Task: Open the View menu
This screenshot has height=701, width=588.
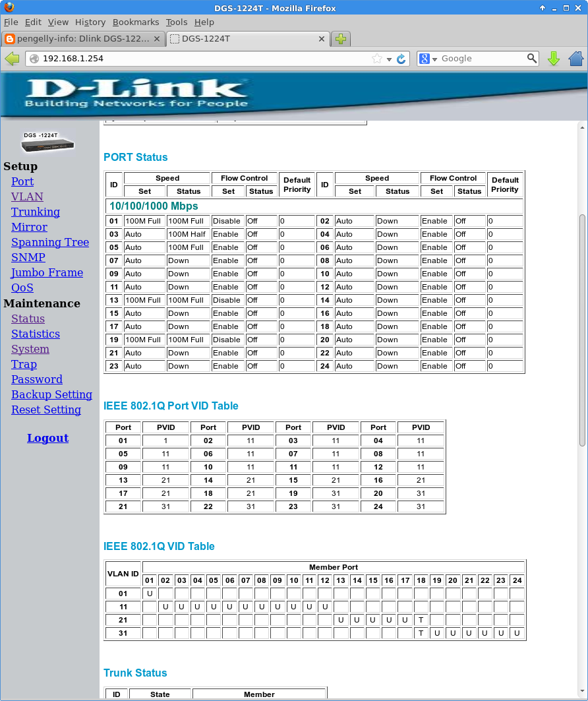Action: point(58,22)
